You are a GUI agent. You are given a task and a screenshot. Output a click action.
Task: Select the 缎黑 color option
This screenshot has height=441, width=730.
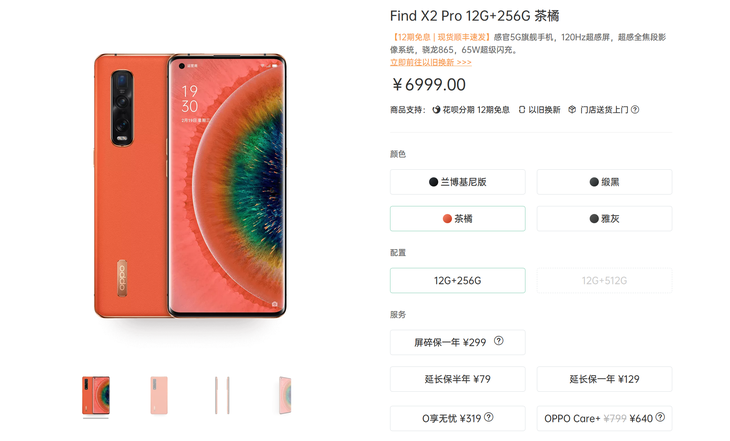(604, 182)
